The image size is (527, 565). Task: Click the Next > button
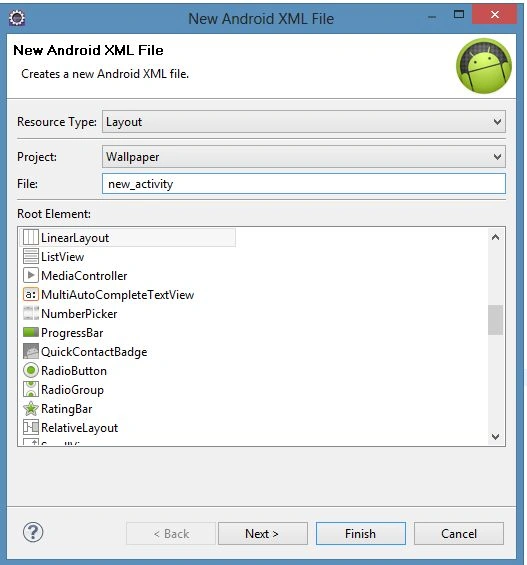coord(263,534)
